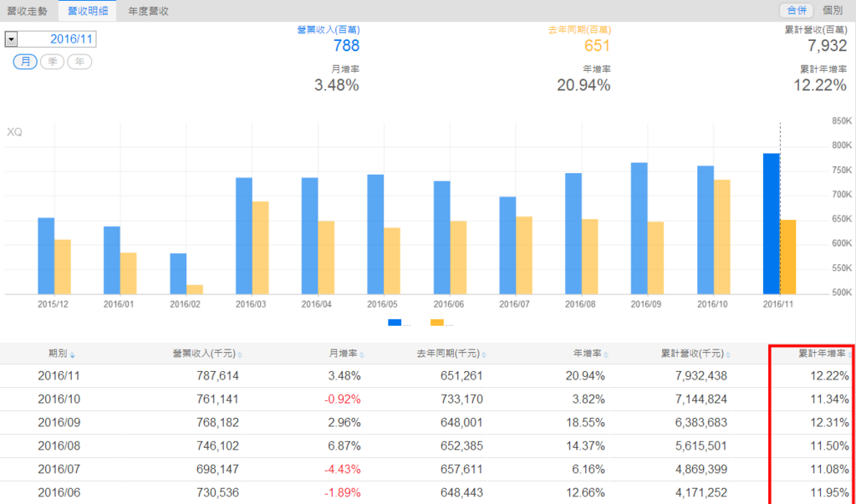Click the 18.55% yearly growth cell
The image size is (856, 504).
(x=586, y=423)
